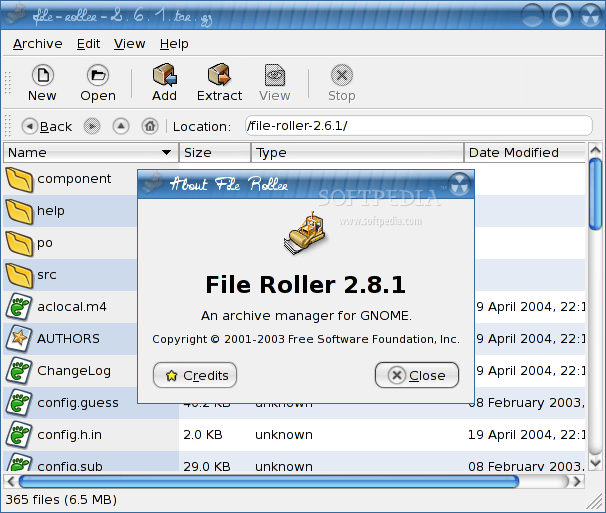Maximize the main file-roller window

point(561,15)
